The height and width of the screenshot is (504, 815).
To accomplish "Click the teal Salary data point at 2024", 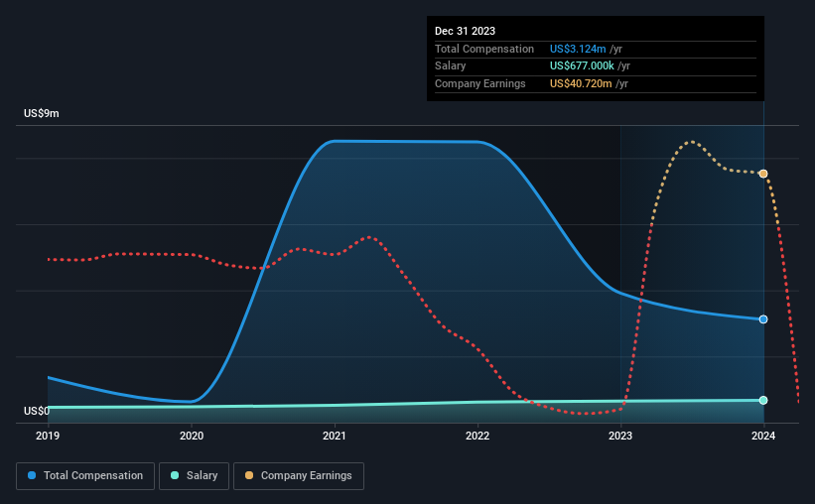I will pyautogui.click(x=763, y=400).
